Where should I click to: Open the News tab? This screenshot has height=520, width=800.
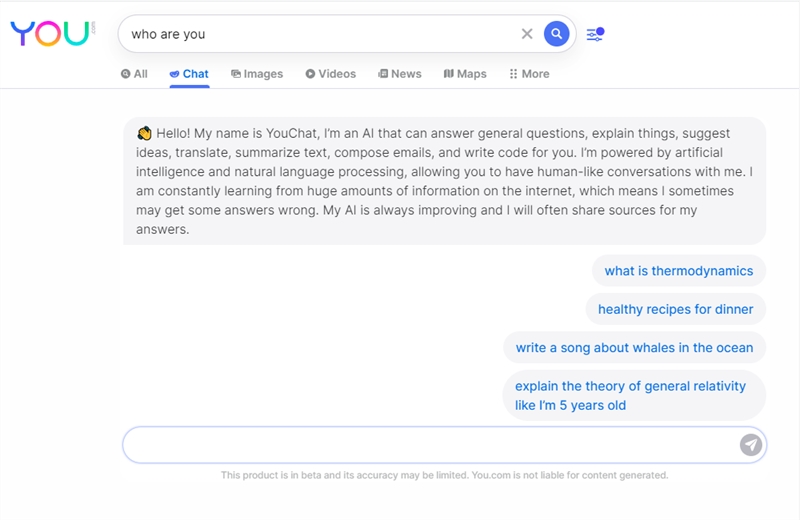399,74
